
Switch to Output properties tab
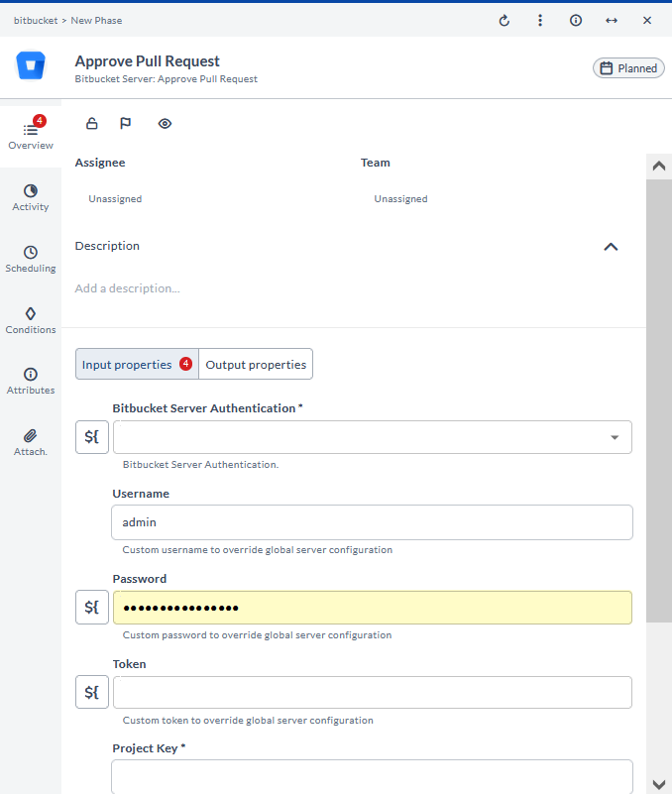[256, 365]
